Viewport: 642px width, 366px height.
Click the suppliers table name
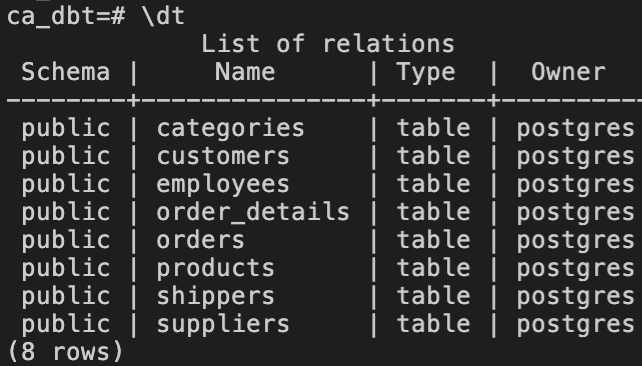[x=223, y=325]
